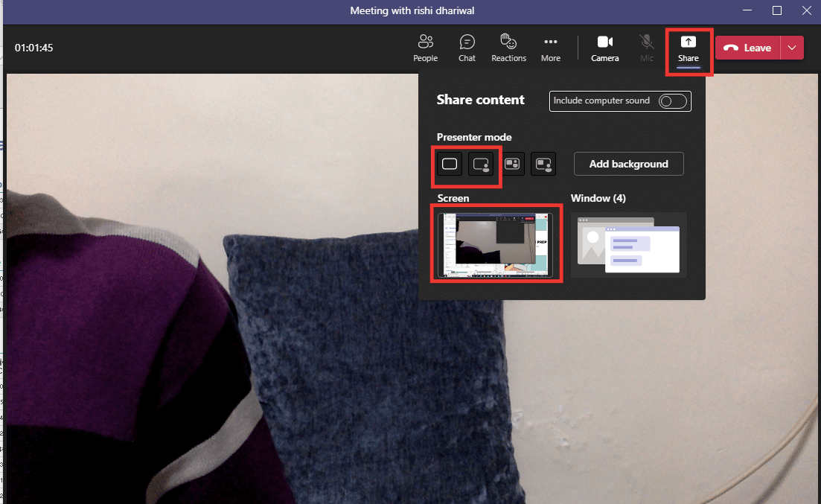Open the People participants panel
Image resolution: width=821 pixels, height=504 pixels.
pyautogui.click(x=425, y=48)
